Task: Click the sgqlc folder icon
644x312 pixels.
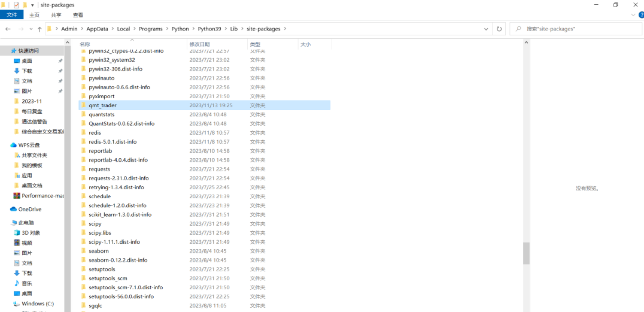Action: (83, 305)
